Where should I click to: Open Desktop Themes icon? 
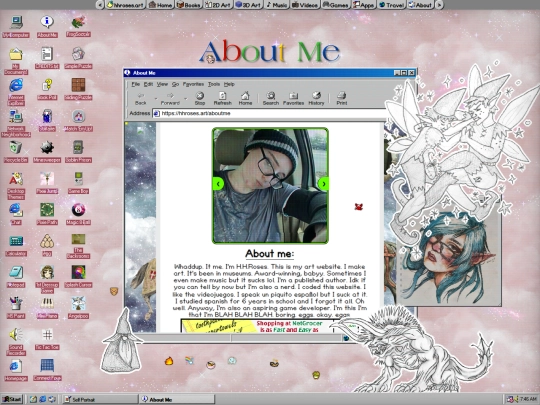(16, 186)
